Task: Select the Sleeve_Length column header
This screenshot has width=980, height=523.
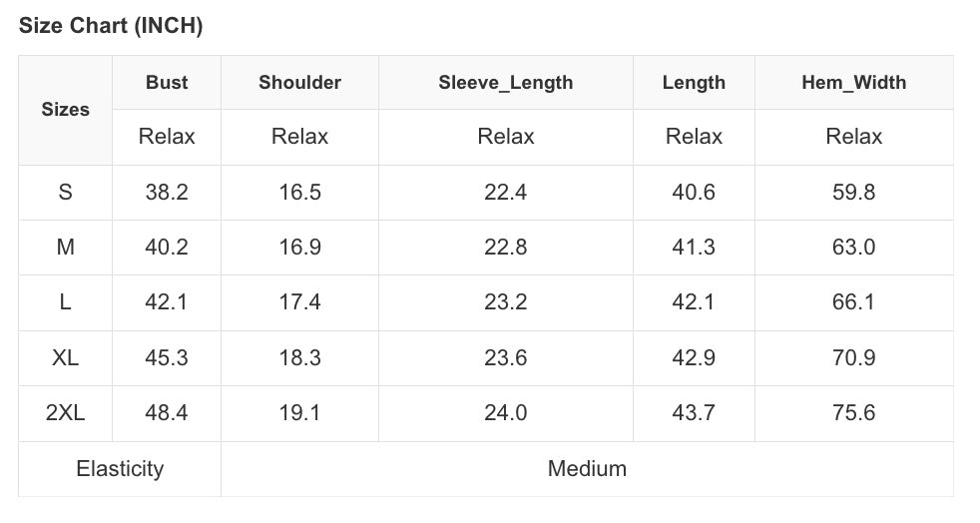Action: point(505,83)
